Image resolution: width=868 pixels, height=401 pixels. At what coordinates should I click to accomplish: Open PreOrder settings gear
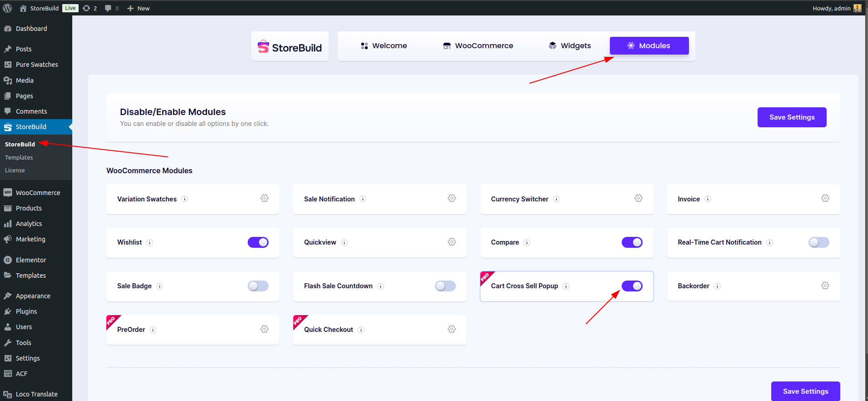(x=264, y=329)
